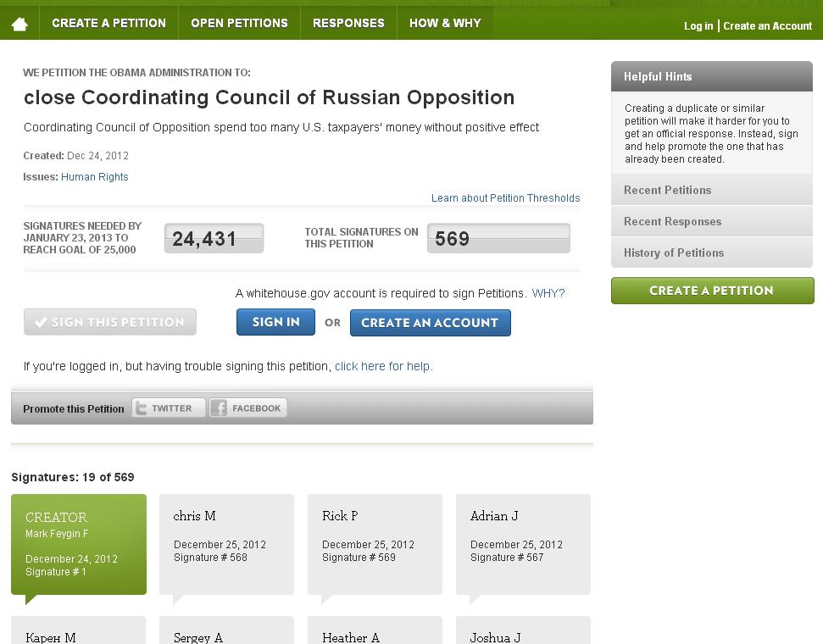Select the Adrian J signature card
823x644 pixels.
pos(523,544)
